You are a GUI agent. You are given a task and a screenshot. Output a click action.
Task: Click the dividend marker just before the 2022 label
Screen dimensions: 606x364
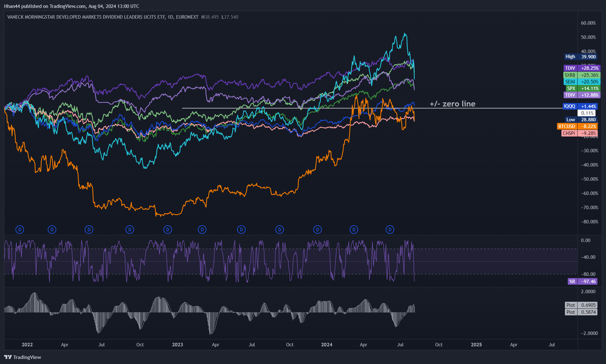20,230
